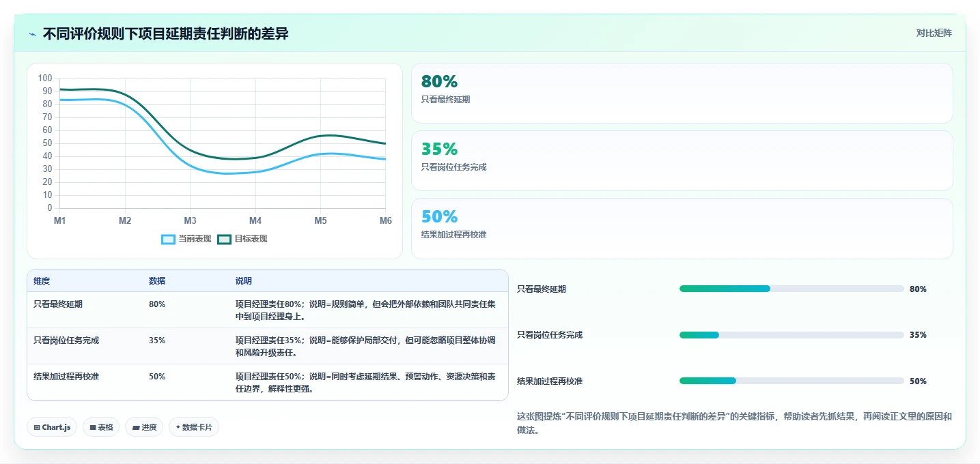The image size is (980, 464).
Task: Click the 80% cell in the table
Action: point(157,304)
